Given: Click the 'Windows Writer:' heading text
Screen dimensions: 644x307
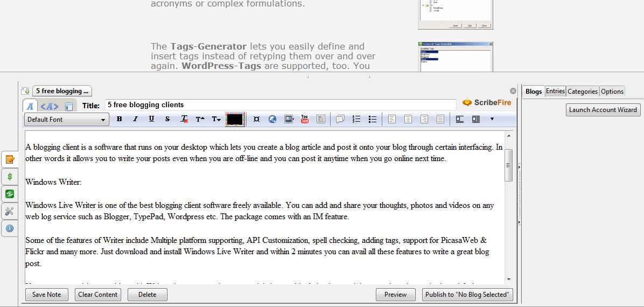Looking at the screenshot, I should click(x=53, y=182).
